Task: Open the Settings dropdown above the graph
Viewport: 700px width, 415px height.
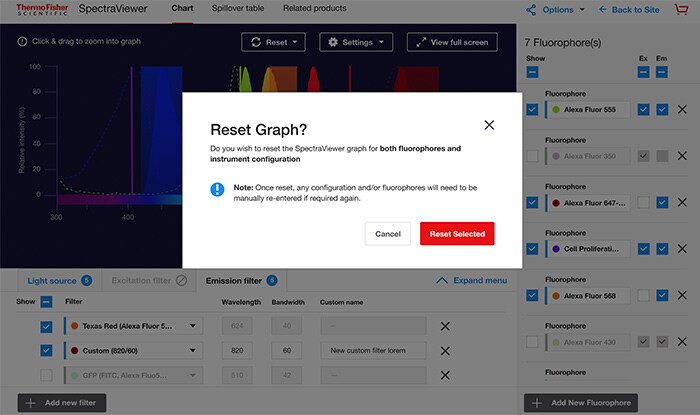Action: [357, 43]
